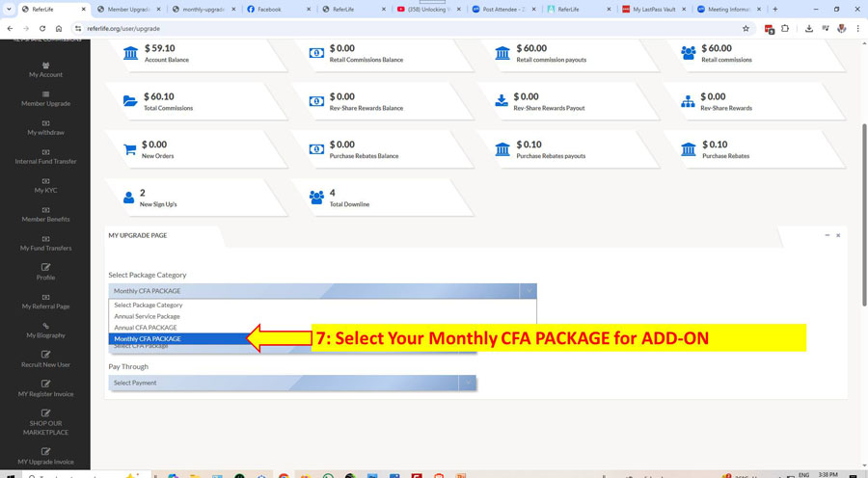This screenshot has height=478, width=868.
Task: Open Internal Fund Transfer page
Action: (45, 157)
